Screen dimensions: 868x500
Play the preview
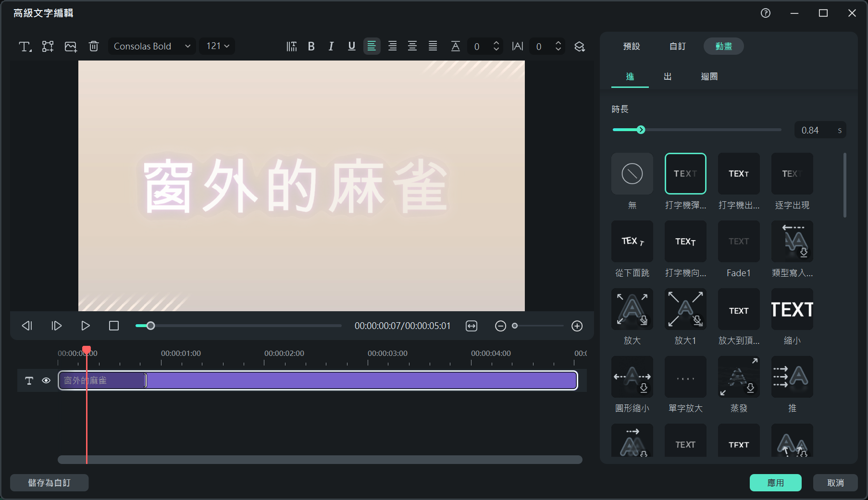(86, 326)
